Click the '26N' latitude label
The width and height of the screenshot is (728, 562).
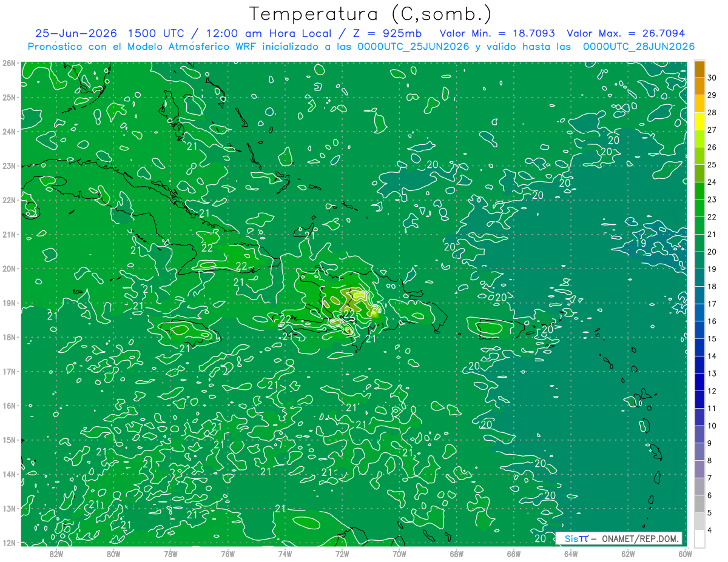(9, 62)
